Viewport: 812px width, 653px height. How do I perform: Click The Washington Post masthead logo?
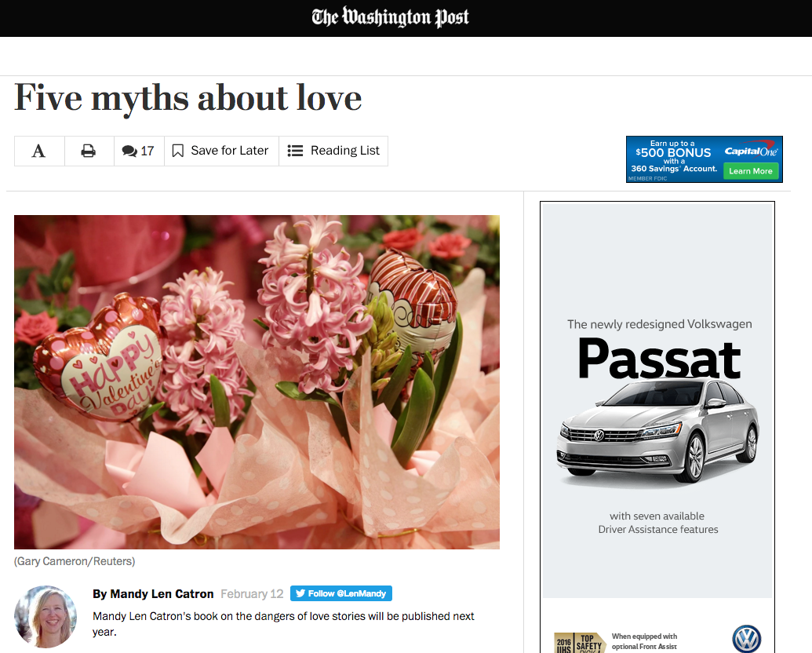(390, 17)
